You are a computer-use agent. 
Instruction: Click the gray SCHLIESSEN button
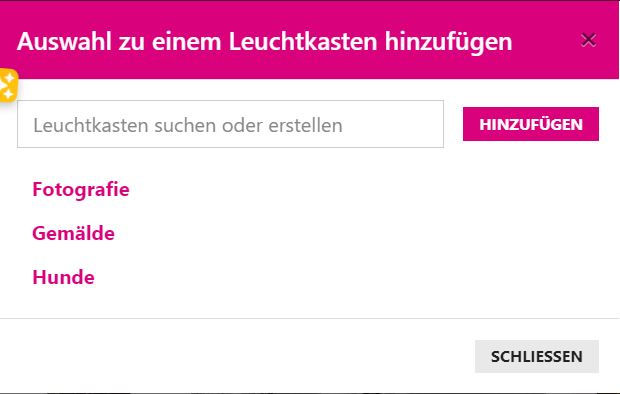537,356
